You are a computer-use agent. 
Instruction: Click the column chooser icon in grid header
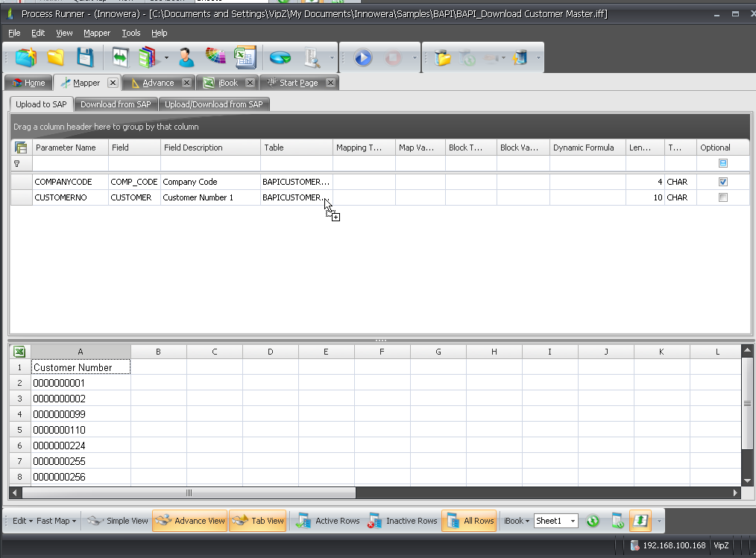pyautogui.click(x=21, y=148)
